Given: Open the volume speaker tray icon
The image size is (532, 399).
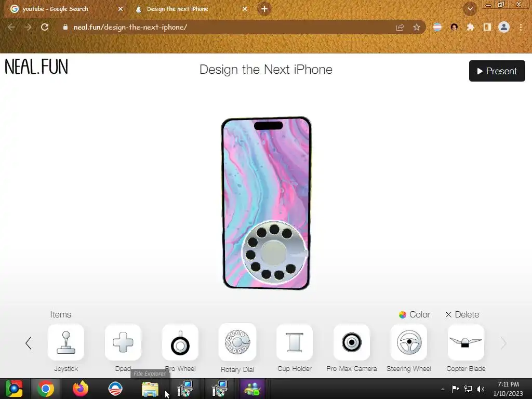Looking at the screenshot, I should click(x=481, y=389).
